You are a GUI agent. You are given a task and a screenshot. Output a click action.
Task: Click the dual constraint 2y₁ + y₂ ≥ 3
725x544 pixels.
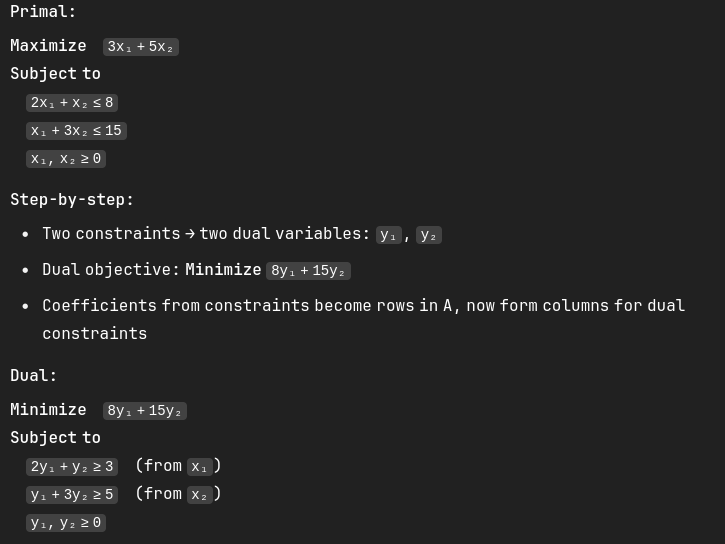coord(72,467)
